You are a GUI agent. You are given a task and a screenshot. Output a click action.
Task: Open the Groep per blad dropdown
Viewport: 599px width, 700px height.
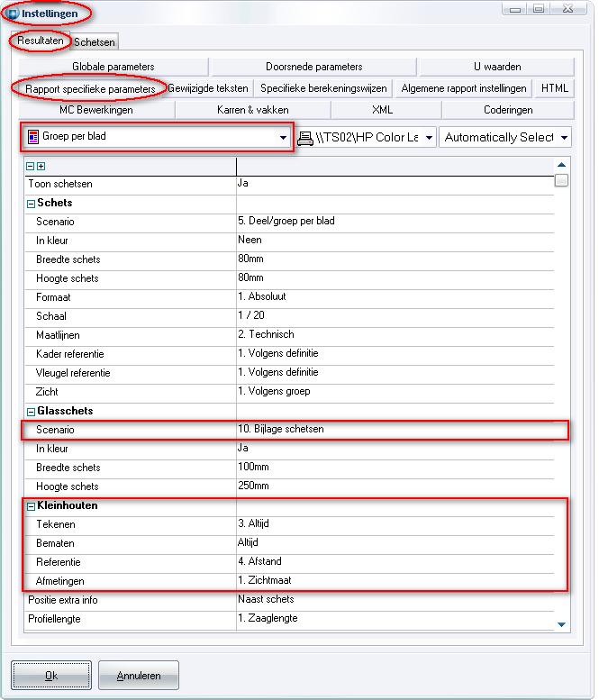(283, 137)
